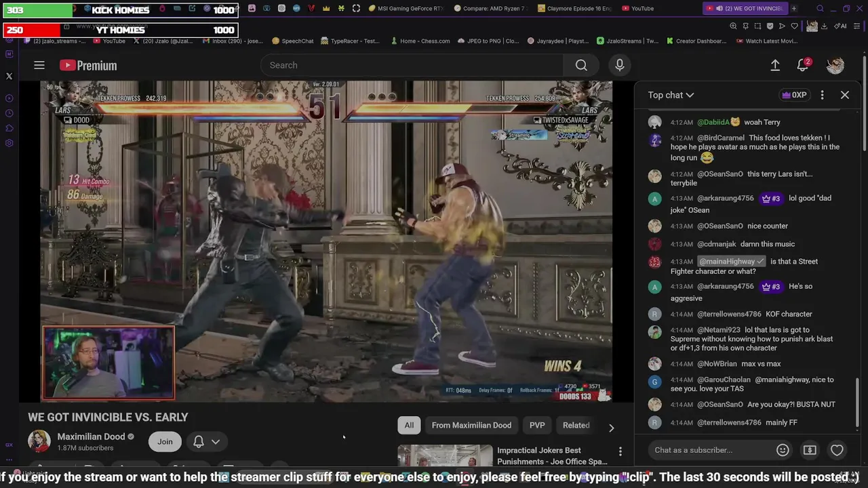
Task: Select the From Maximilian Dood chip
Action: 471,425
